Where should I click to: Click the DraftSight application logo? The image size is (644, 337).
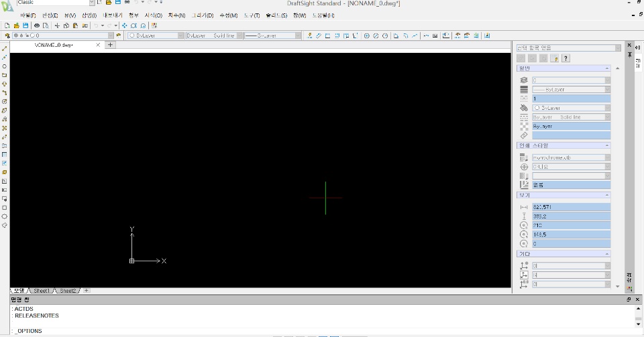(7, 7)
